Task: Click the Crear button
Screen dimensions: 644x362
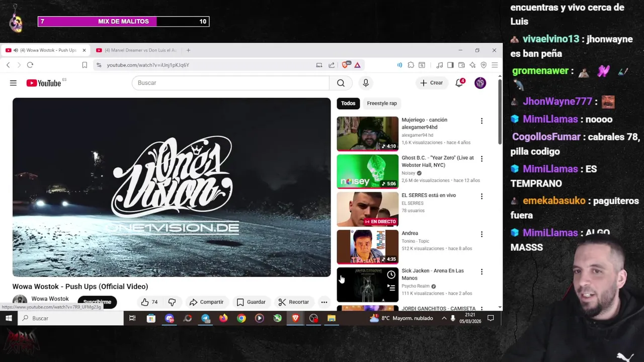Action: click(432, 83)
